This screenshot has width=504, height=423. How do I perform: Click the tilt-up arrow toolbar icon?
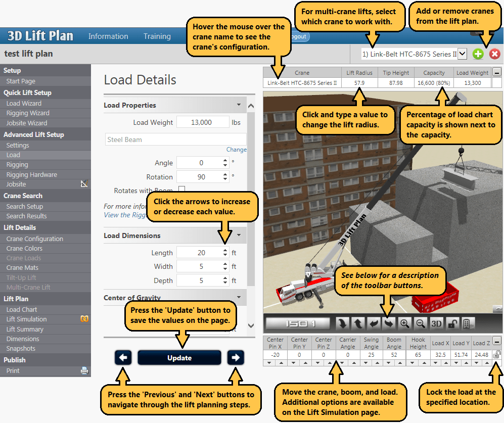tap(358, 323)
